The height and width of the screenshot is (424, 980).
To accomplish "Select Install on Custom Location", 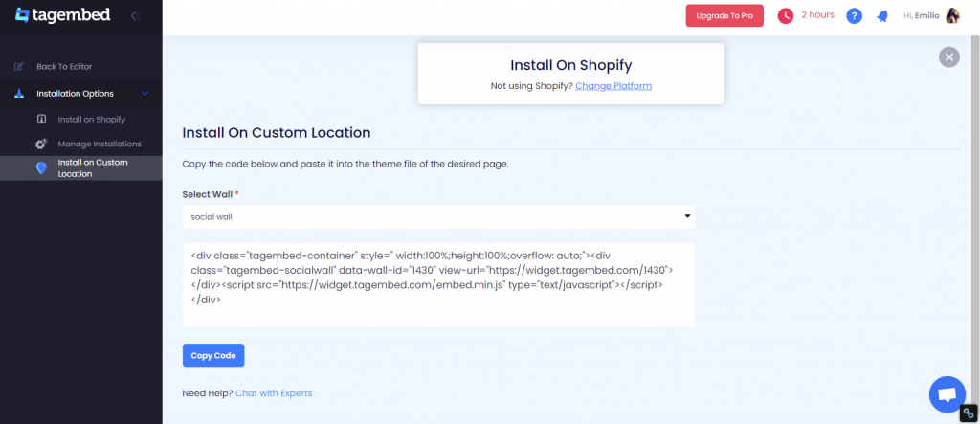I will 93,168.
